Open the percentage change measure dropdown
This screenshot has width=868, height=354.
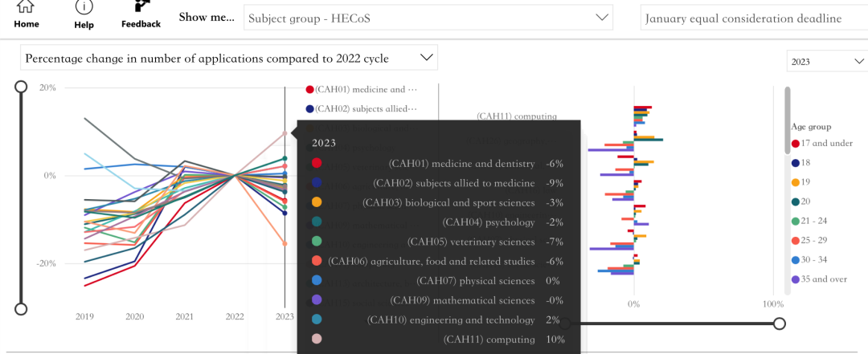pos(229,58)
